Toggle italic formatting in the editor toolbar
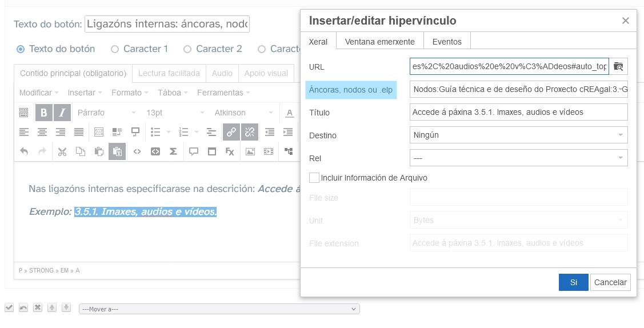Screen dimensions: 644x328 62,113
